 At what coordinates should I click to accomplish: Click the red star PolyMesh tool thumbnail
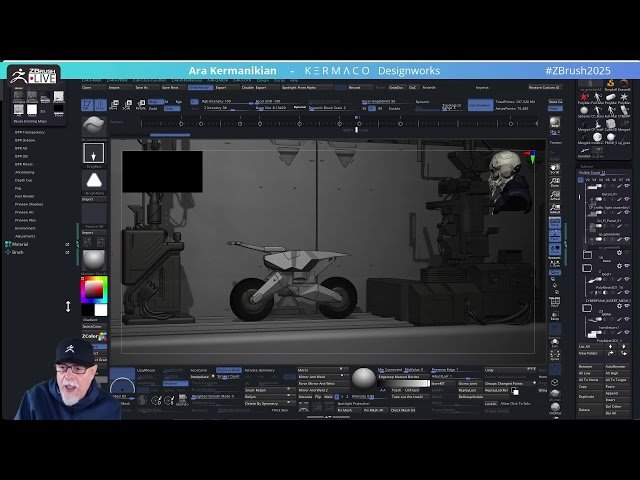(584, 97)
